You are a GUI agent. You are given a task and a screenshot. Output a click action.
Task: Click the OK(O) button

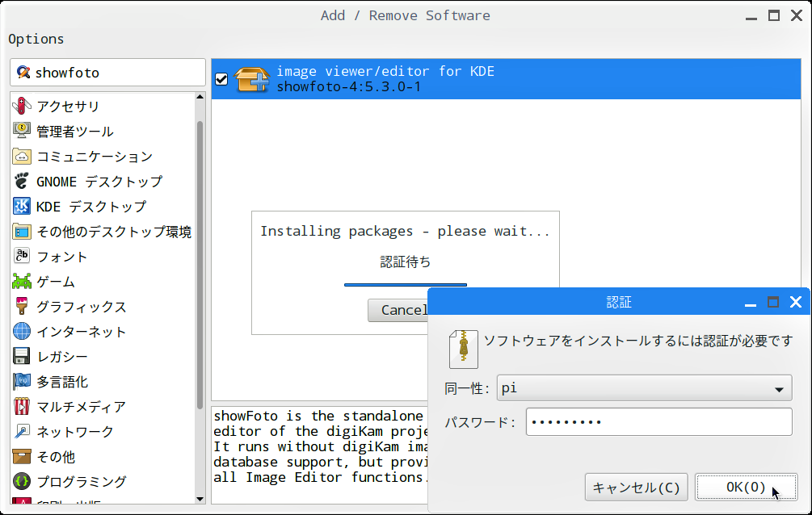coord(746,487)
